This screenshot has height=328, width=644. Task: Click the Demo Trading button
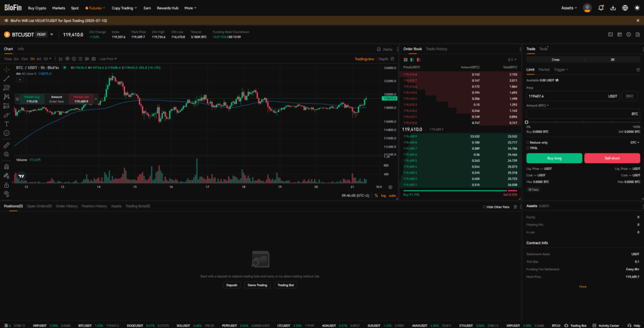257,285
